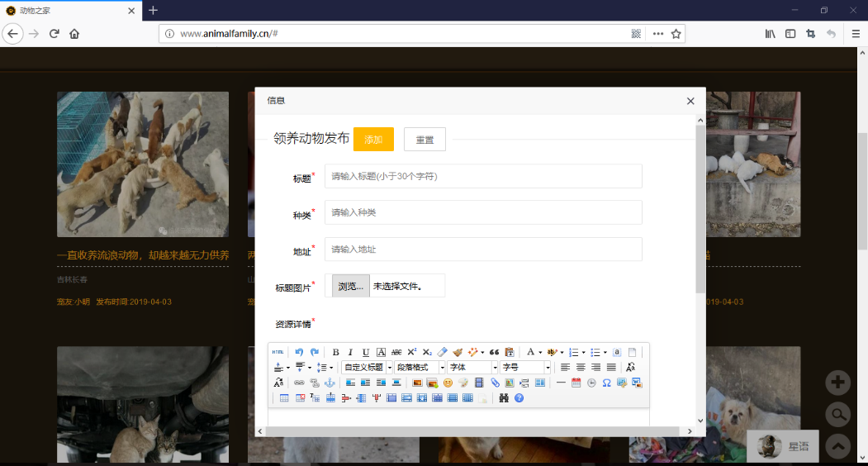Clear formatting with the eraser icon
The width and height of the screenshot is (868, 466).
tap(443, 352)
